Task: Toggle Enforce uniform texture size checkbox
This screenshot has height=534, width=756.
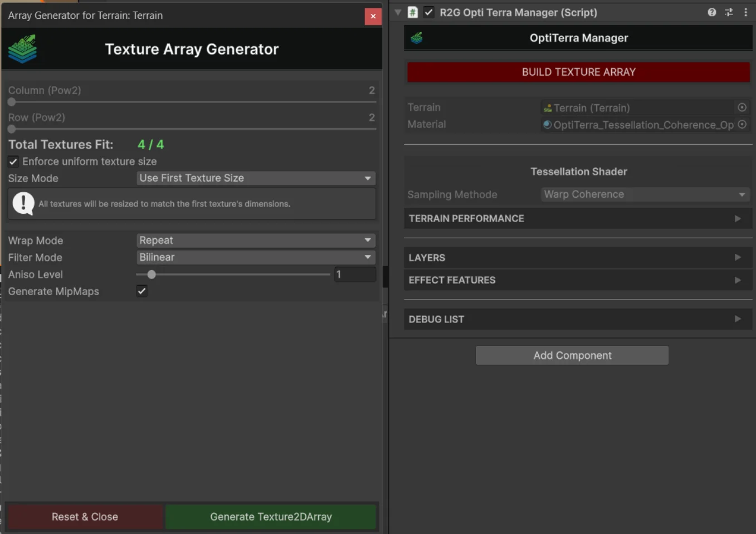Action: [x=13, y=161]
